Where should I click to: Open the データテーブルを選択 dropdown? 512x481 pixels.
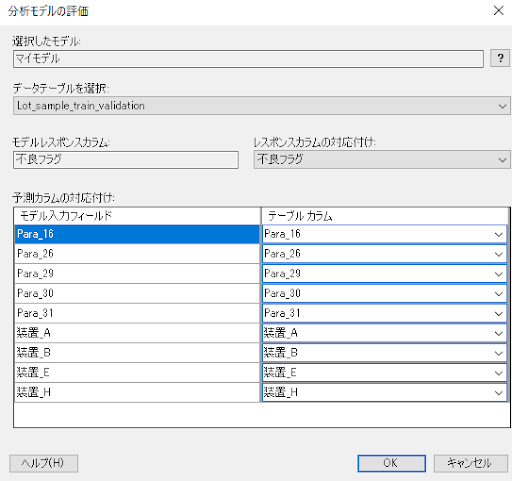click(262, 106)
